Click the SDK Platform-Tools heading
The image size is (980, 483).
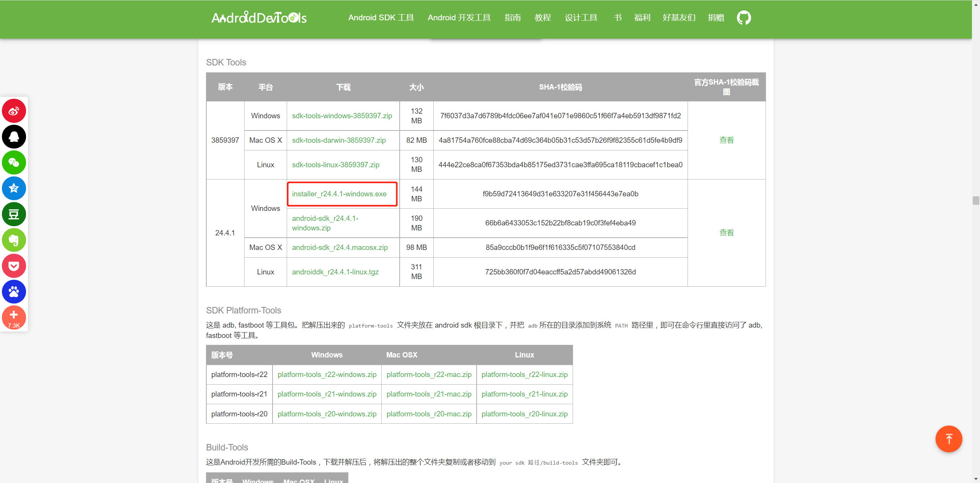click(x=243, y=310)
